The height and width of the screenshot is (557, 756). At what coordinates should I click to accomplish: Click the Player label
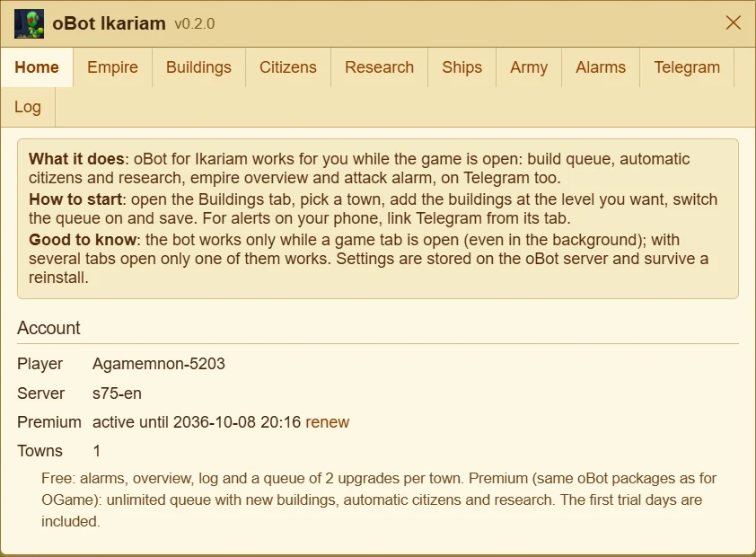coord(40,364)
